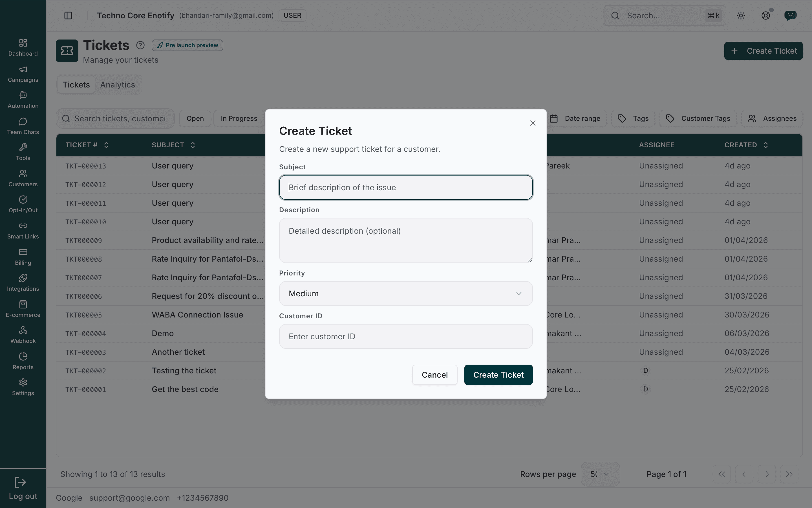Image resolution: width=812 pixels, height=508 pixels.
Task: Open the E-commerce section
Action: 23,309
